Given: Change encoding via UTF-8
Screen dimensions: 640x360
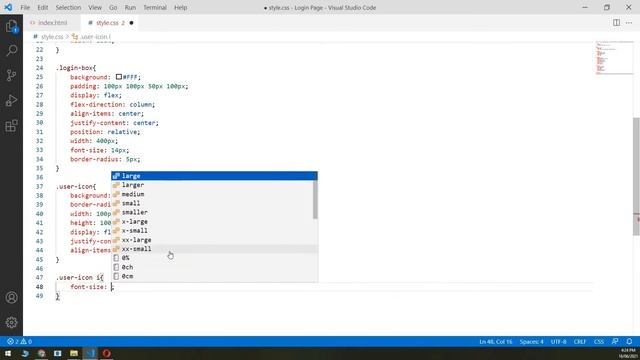Looking at the screenshot, I should click(558, 342).
